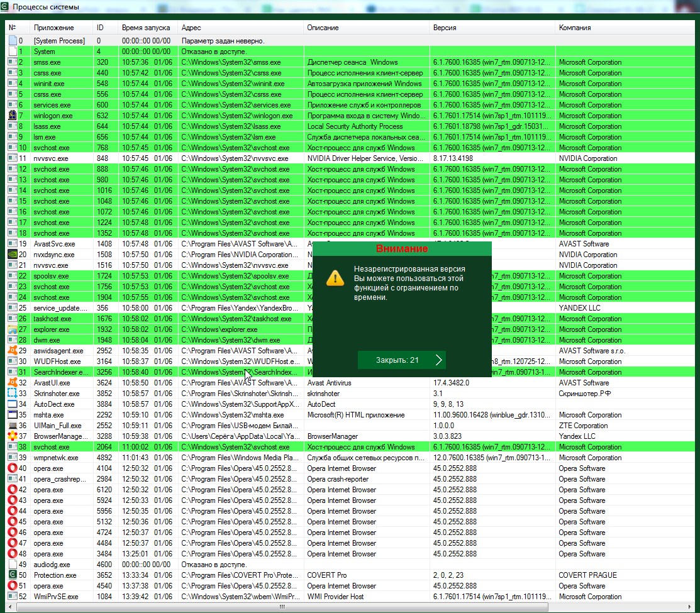Click the yellow warning triangle in the dialog

(x=335, y=278)
